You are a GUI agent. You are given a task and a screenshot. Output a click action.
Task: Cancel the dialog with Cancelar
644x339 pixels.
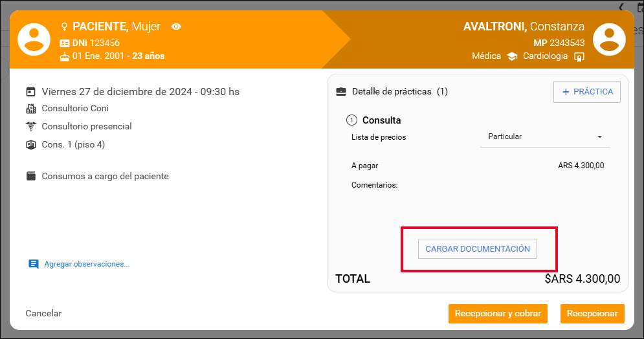coord(43,314)
